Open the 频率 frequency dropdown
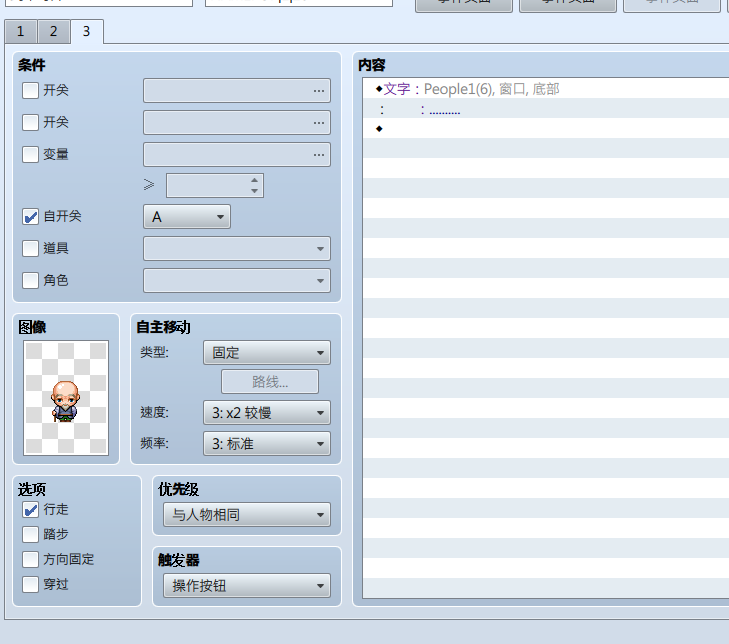Viewport: 729px width, 644px height. coord(267,444)
